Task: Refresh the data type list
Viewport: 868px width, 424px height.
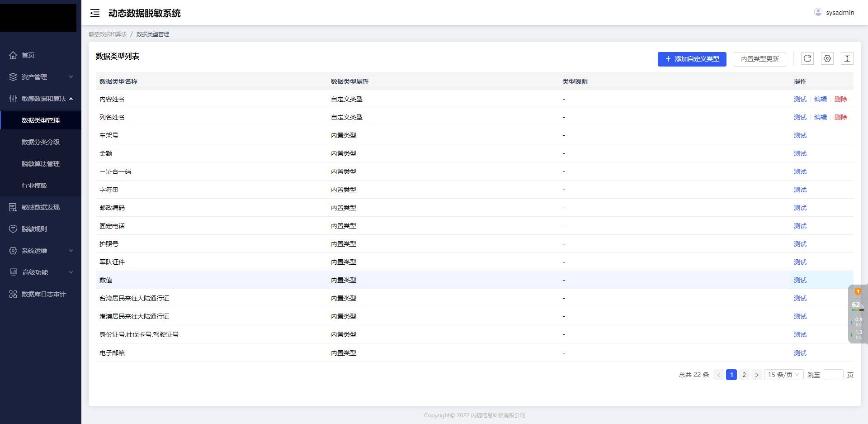Action: (x=807, y=58)
